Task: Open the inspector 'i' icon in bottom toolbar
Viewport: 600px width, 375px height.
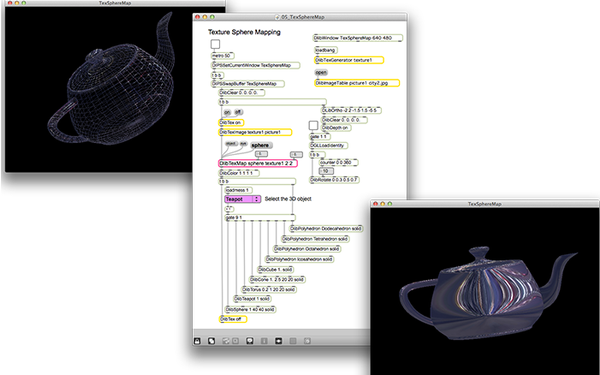Action: [x=264, y=341]
